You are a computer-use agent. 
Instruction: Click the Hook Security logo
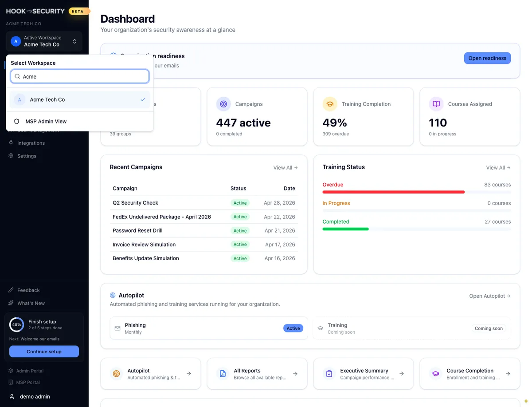tap(35, 11)
